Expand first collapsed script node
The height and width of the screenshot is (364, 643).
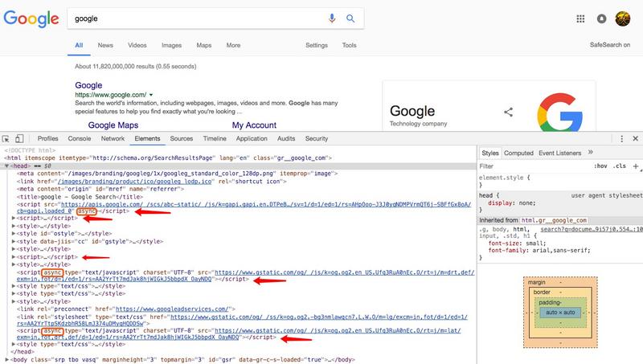tap(14, 218)
